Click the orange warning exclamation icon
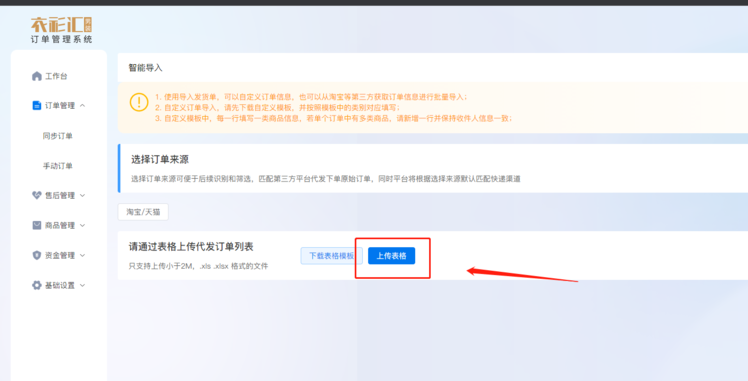The width and height of the screenshot is (748, 381). [139, 102]
